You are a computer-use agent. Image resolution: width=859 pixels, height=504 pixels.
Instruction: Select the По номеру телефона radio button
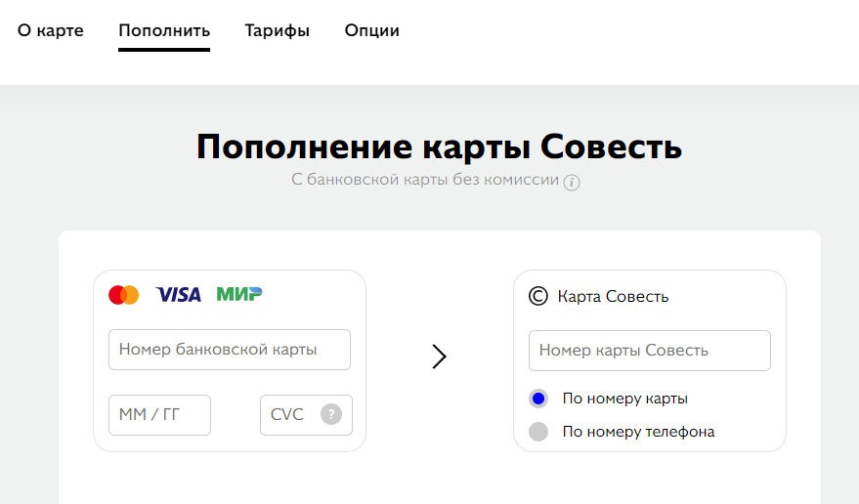(x=538, y=432)
